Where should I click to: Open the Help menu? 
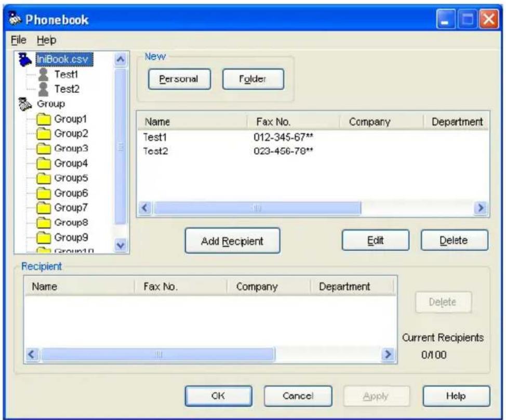click(46, 40)
